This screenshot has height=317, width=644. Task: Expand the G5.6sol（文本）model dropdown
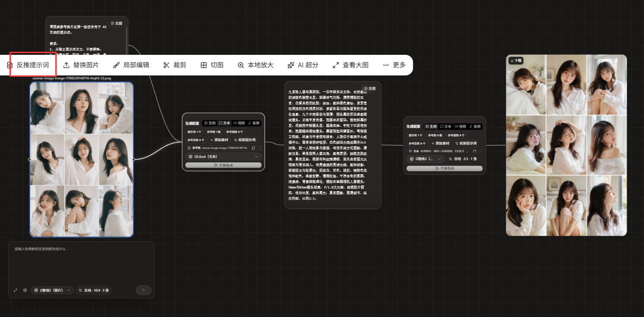[x=223, y=157]
